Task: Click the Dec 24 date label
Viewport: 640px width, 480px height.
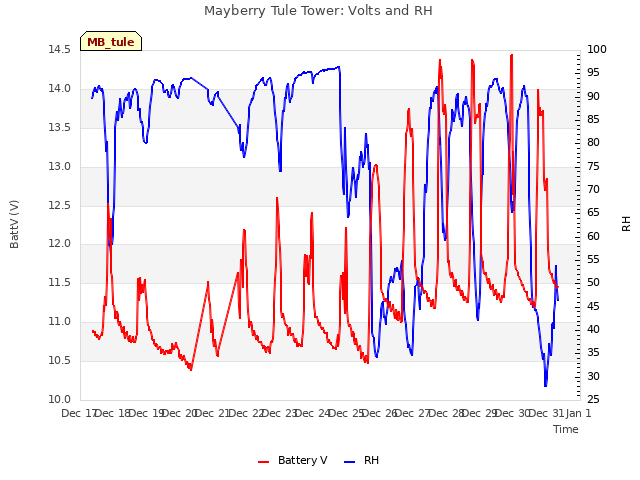Action: pos(313,413)
